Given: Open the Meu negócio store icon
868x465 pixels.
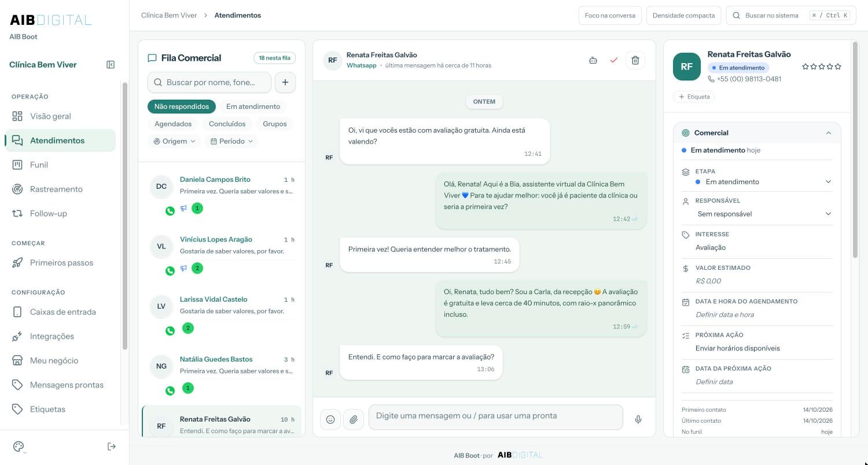Looking at the screenshot, I should (17, 361).
